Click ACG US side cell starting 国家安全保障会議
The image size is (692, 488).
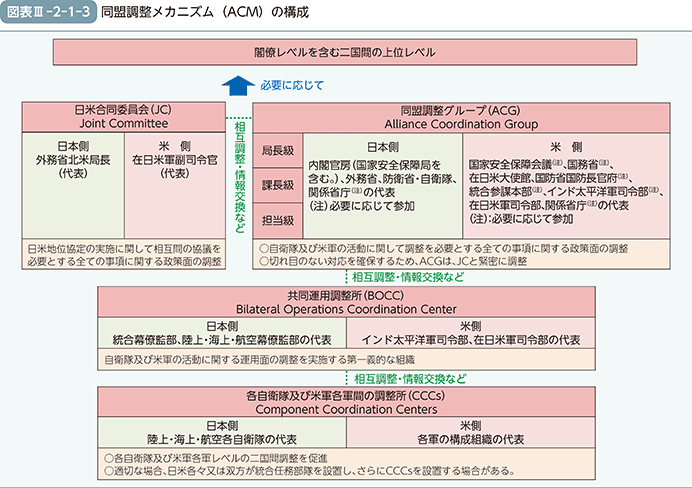pyautogui.click(x=566, y=186)
